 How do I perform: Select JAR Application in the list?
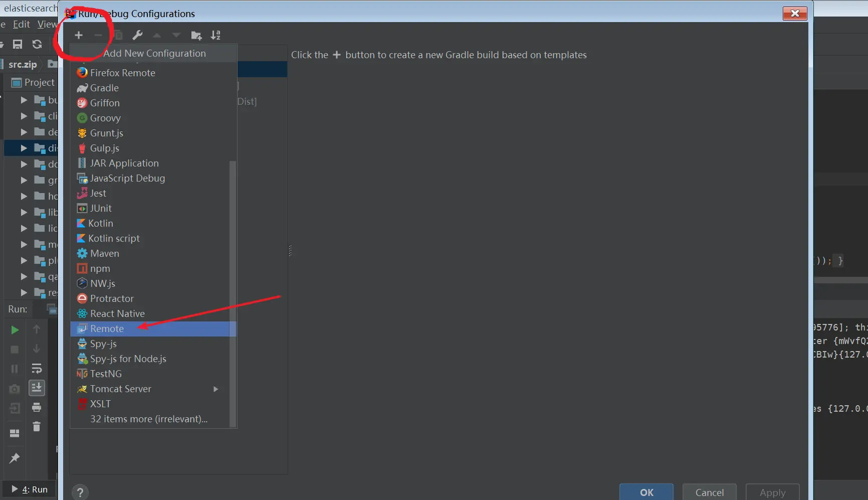pos(150,163)
